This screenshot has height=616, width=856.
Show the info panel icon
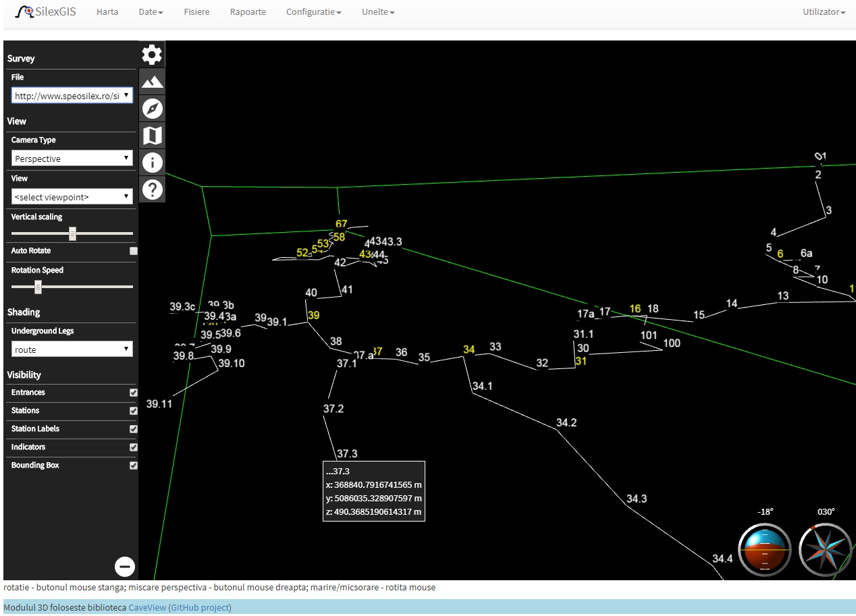[x=153, y=163]
